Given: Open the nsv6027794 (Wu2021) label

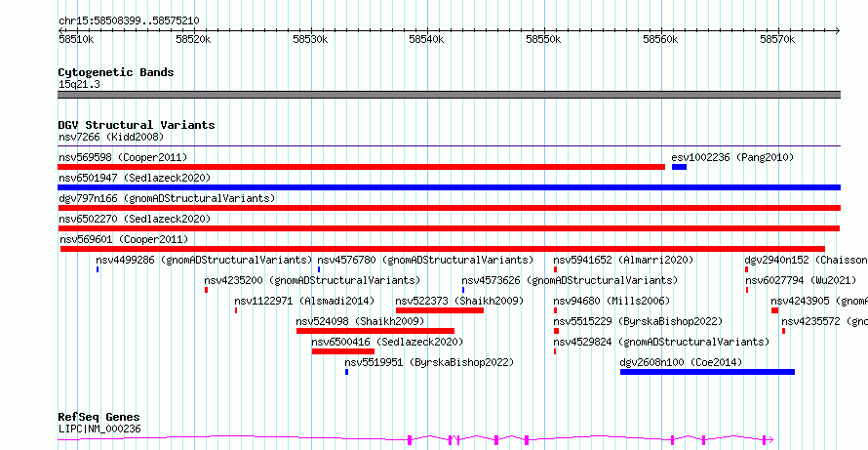Looking at the screenshot, I should (801, 280).
